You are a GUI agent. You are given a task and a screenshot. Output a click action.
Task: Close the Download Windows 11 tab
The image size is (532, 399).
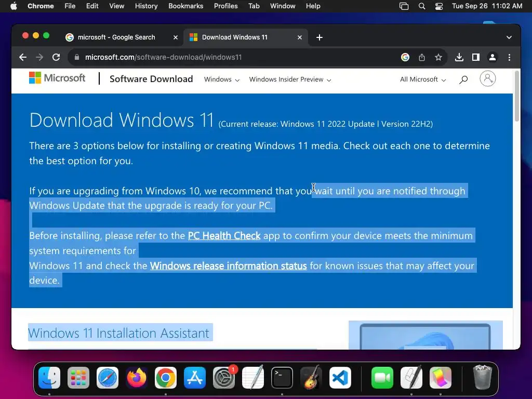tap(300, 37)
